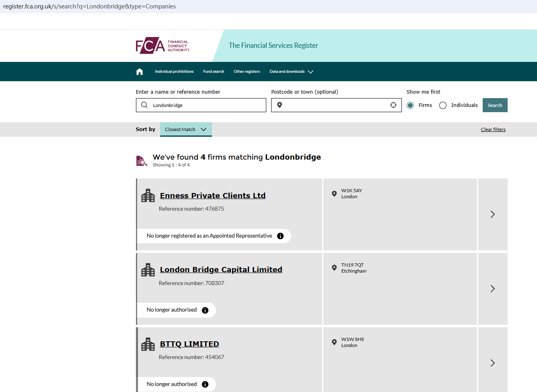Screen dimensions: 537x392
Task: Focus the name or reference number field
Action: [201, 105]
